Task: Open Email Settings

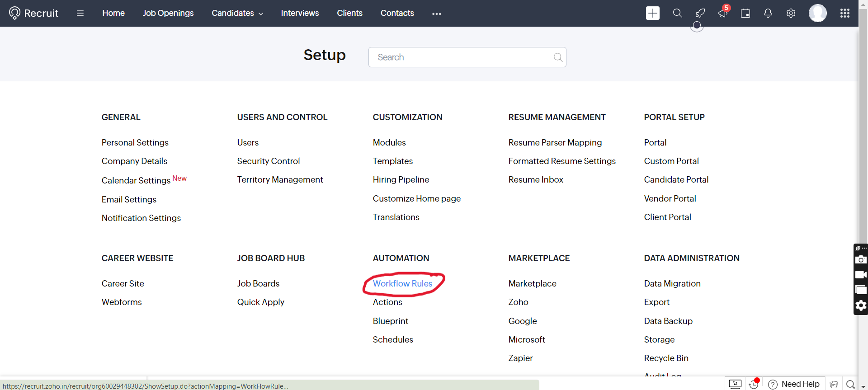Action: [x=129, y=199]
